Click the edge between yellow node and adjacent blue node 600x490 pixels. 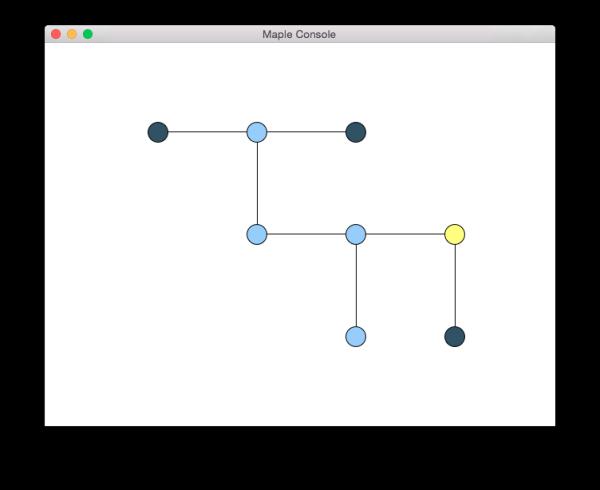point(405,234)
